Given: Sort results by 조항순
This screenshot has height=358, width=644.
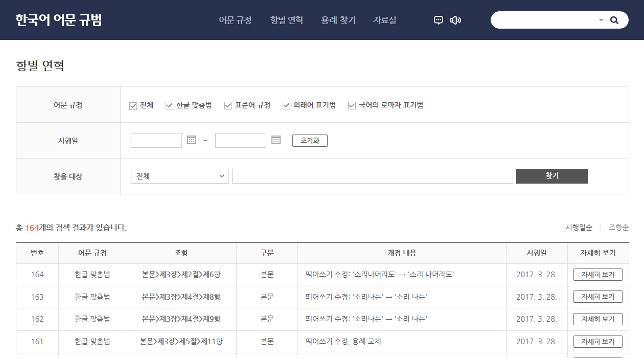Looking at the screenshot, I should pos(618,228).
